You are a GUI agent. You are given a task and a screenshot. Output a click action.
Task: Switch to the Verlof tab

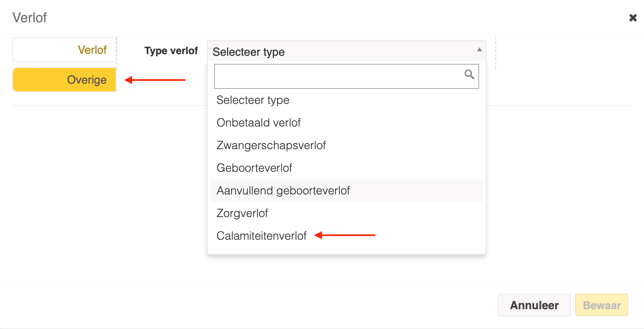click(64, 50)
